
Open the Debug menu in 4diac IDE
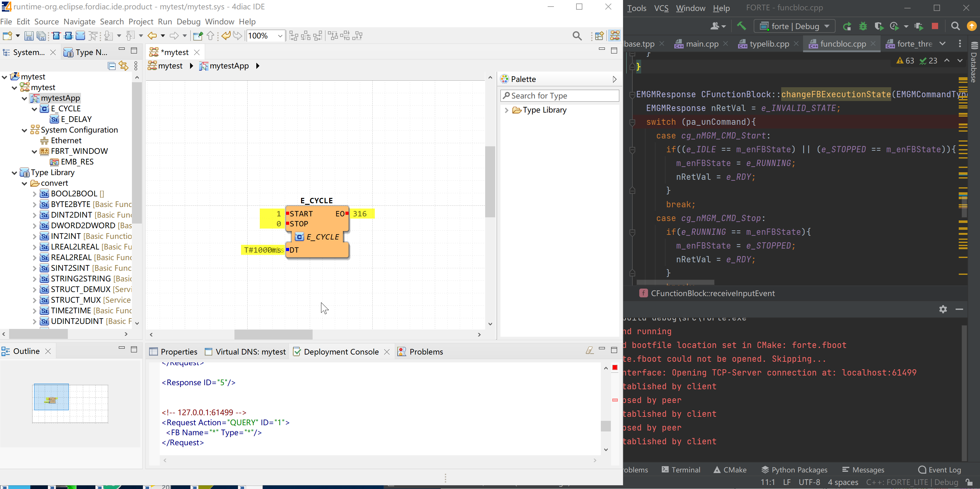point(188,22)
